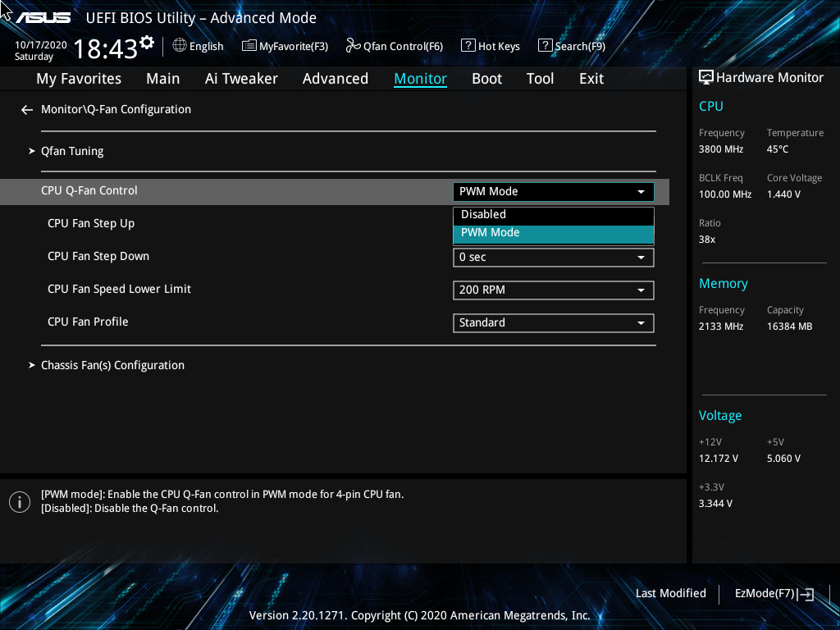Open CPU Fan Speed Lower Limit dropdown

tap(554, 290)
